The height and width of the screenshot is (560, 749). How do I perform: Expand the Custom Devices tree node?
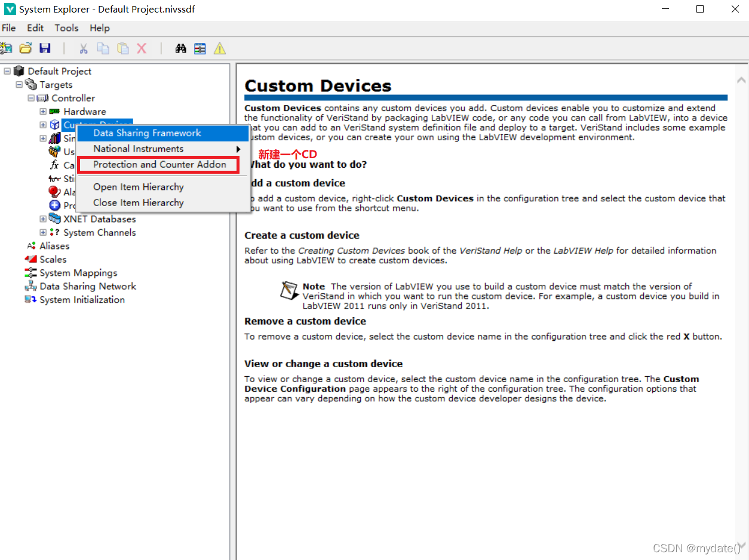(43, 125)
